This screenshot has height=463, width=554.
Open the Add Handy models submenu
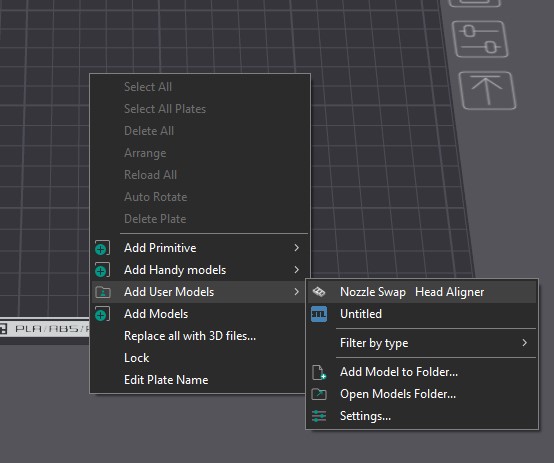click(200, 270)
